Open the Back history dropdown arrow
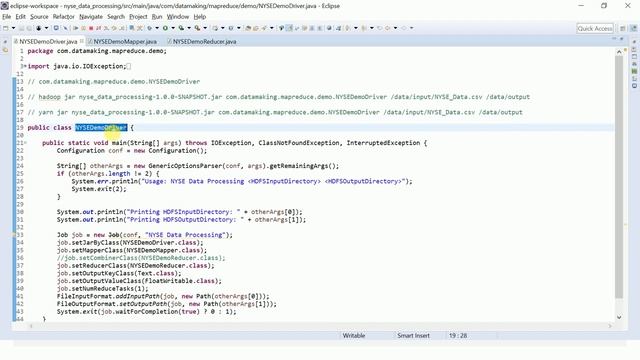 395,28
